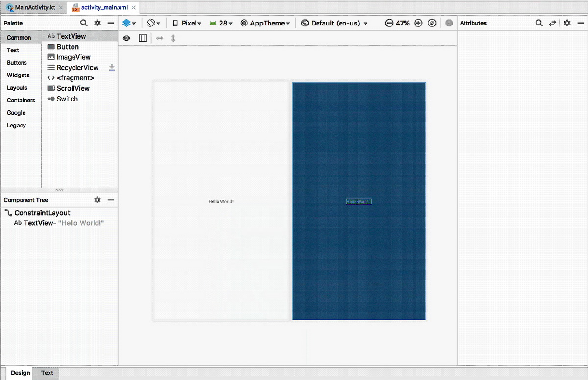Zoom out of the design surface
The height and width of the screenshot is (380, 588).
389,23
